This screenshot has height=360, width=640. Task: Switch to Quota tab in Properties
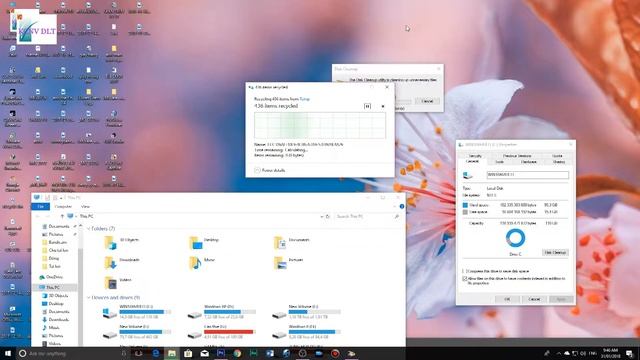click(x=557, y=156)
